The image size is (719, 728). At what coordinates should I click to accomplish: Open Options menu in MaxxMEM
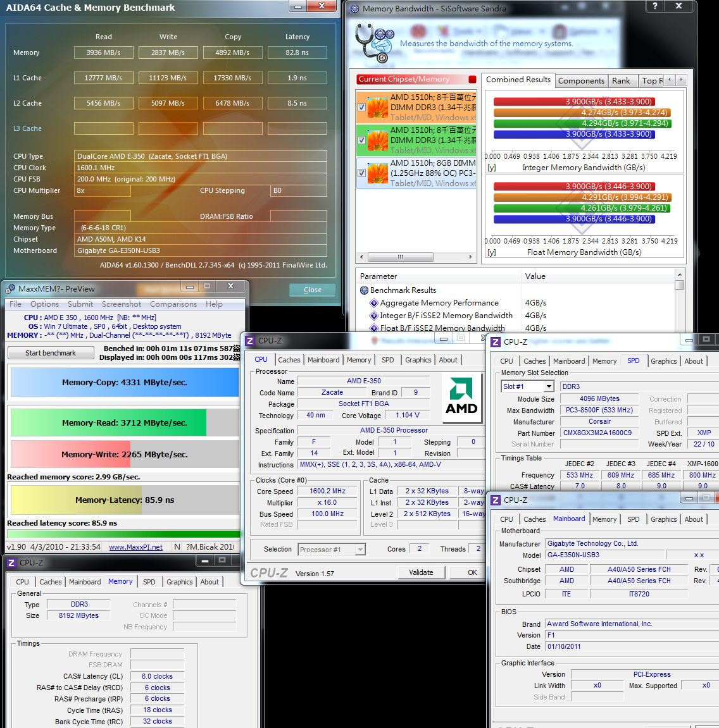(x=44, y=304)
